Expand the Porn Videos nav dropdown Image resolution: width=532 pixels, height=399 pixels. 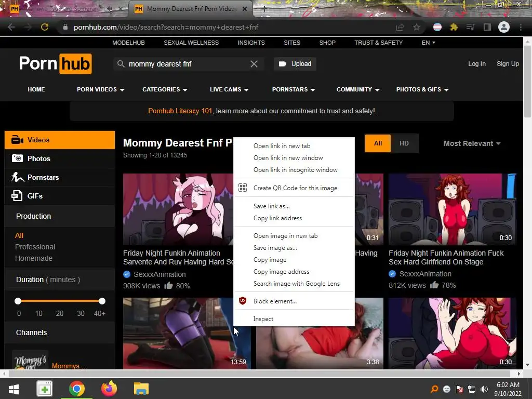(100, 89)
